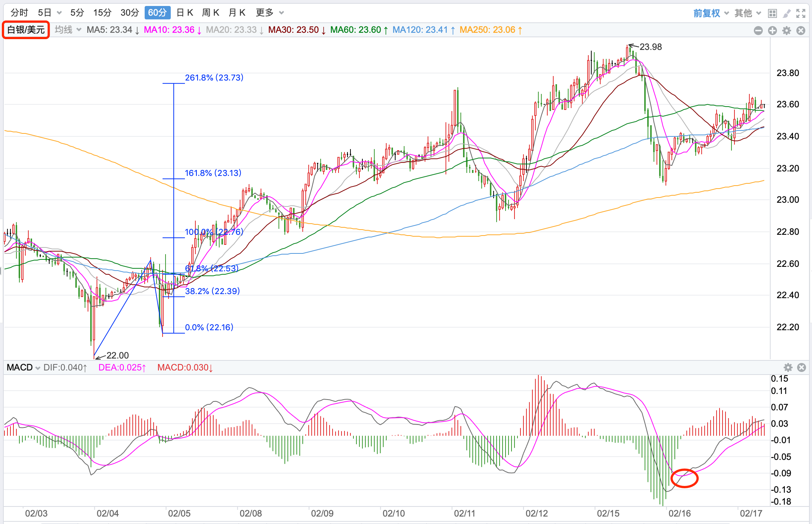This screenshot has width=812, height=524.
Task: Zoom in main chart with plus icon
Action: 772,31
